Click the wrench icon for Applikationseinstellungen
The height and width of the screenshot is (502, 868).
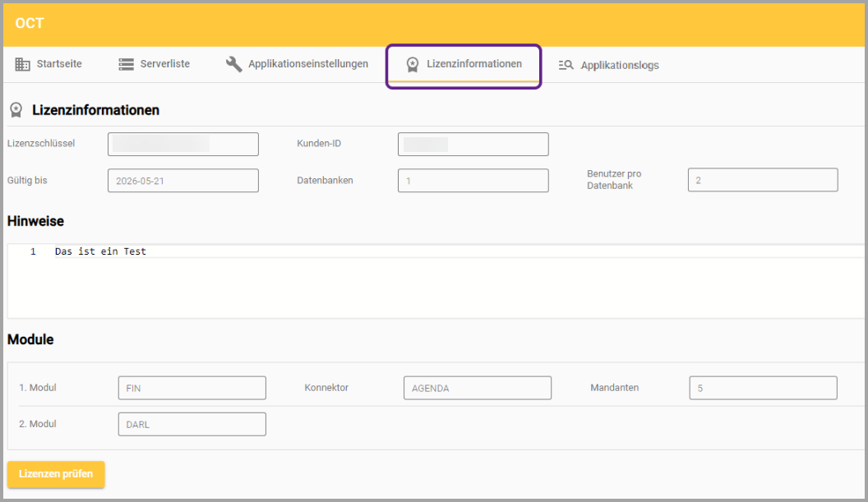point(234,64)
